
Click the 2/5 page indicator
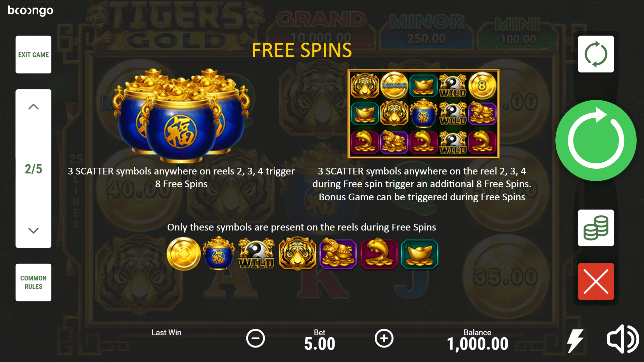pos(33,169)
